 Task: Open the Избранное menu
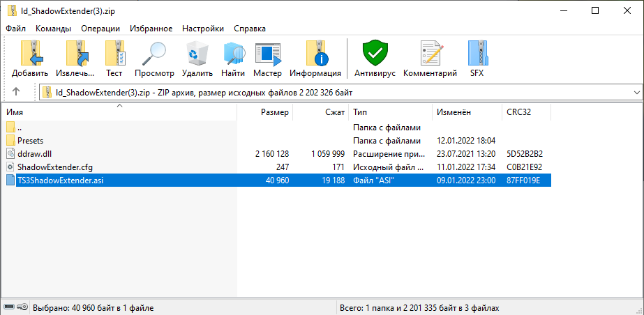click(x=151, y=29)
